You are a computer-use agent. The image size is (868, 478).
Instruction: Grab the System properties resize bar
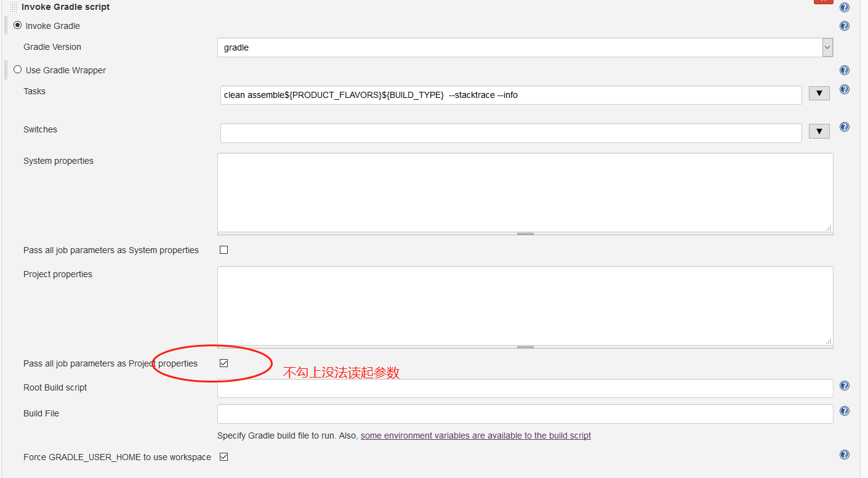pos(525,234)
